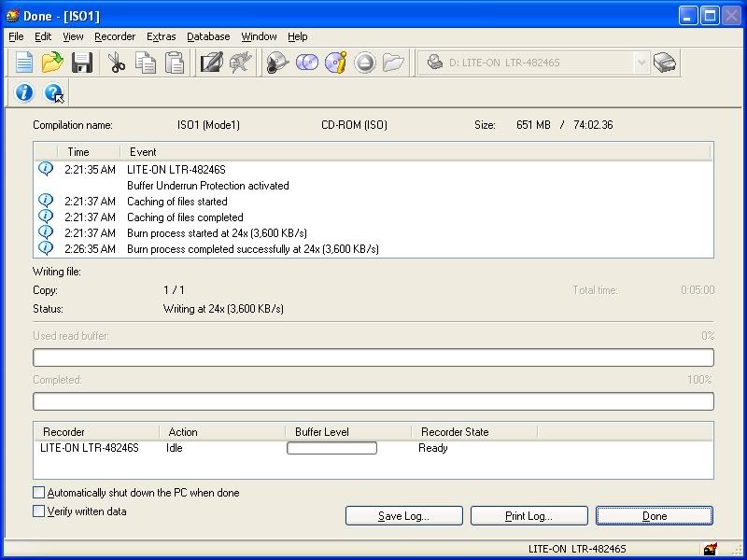Viewport: 747px width, 560px height.
Task: Click the Save Log button
Action: click(x=404, y=516)
